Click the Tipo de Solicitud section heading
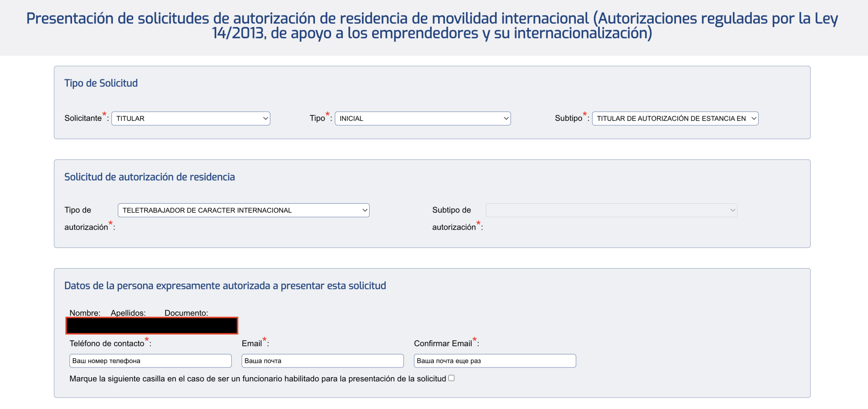This screenshot has width=868, height=409. 101,83
